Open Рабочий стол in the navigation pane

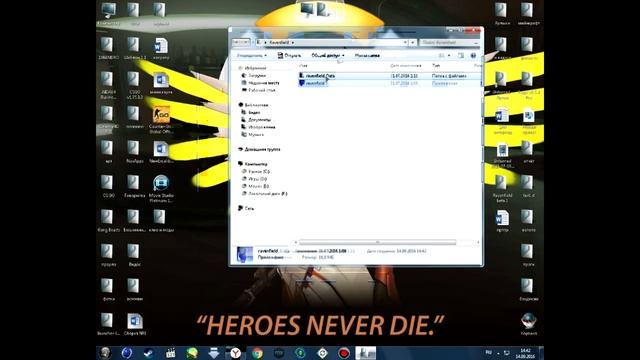tap(262, 90)
